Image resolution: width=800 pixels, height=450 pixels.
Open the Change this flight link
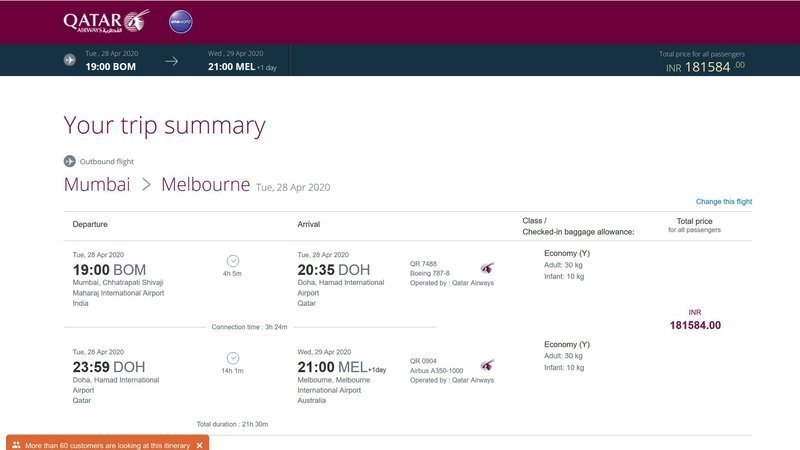724,202
